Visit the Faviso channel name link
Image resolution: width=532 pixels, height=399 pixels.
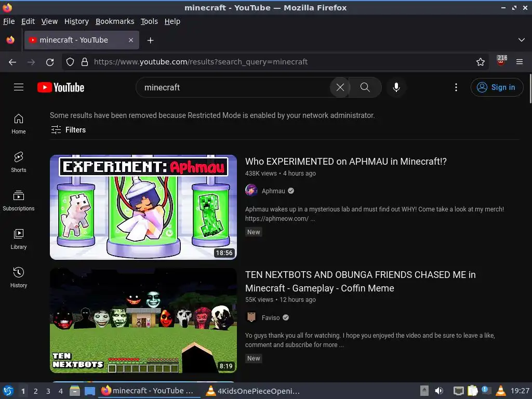tap(270, 318)
